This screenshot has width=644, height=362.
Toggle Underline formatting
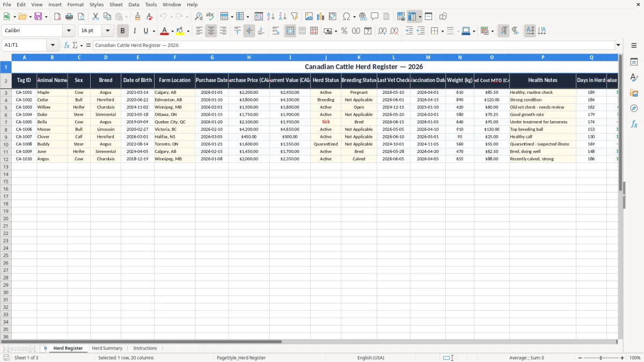(145, 31)
